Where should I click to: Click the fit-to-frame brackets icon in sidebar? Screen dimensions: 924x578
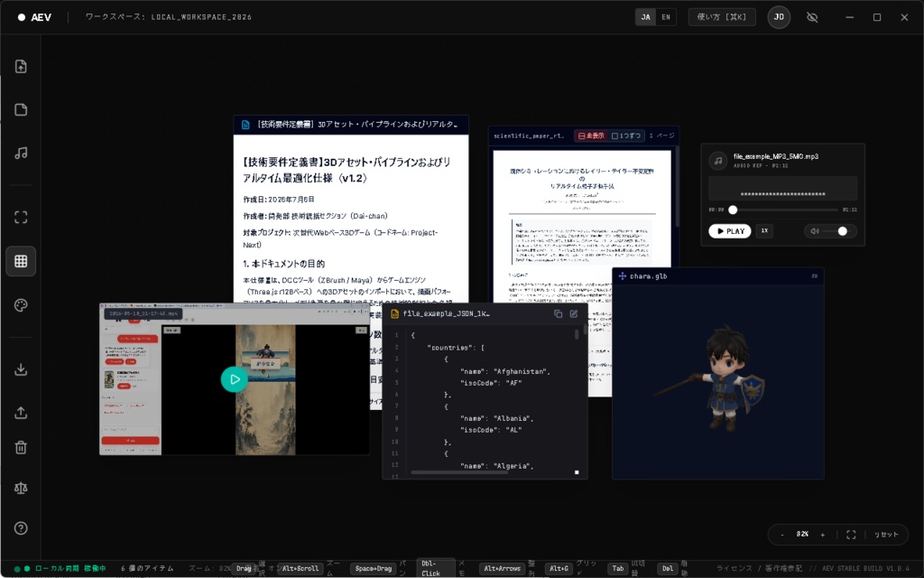[21, 217]
